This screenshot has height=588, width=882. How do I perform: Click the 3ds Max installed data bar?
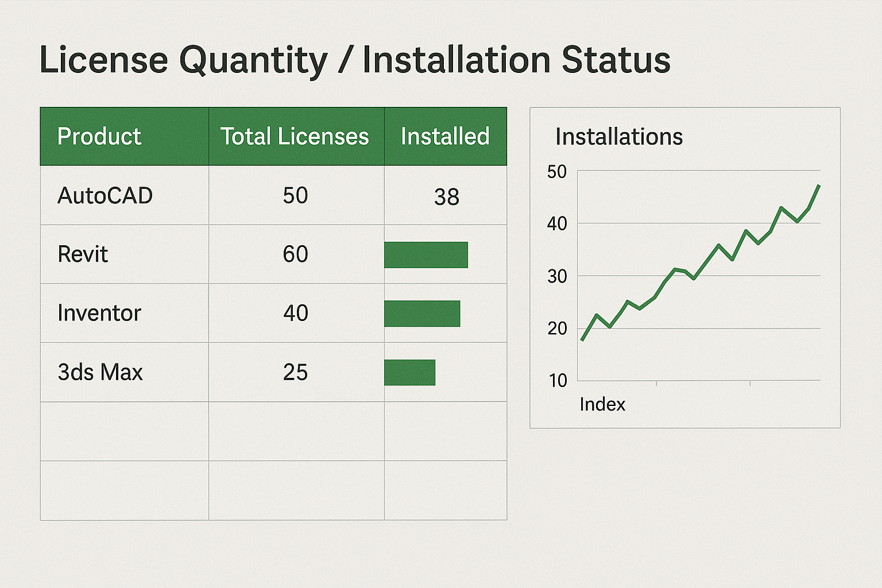pyautogui.click(x=410, y=372)
